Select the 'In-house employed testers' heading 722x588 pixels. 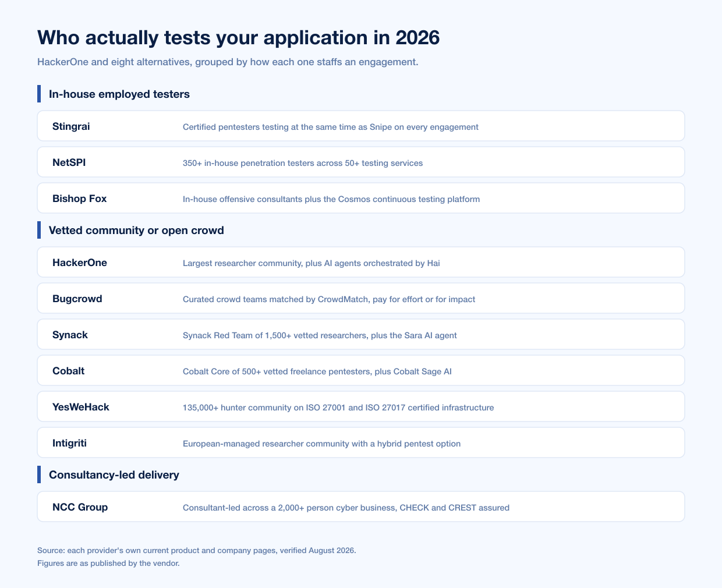point(119,94)
